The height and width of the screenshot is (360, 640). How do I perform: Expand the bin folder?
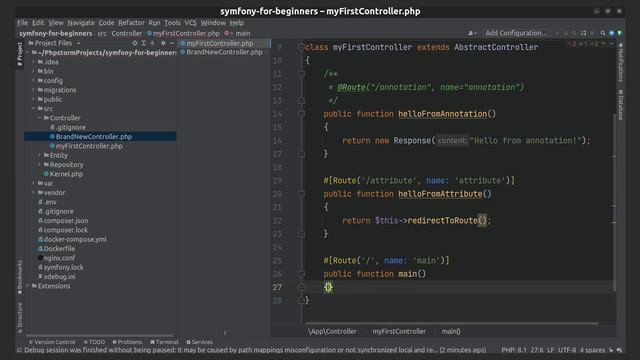(x=33, y=71)
